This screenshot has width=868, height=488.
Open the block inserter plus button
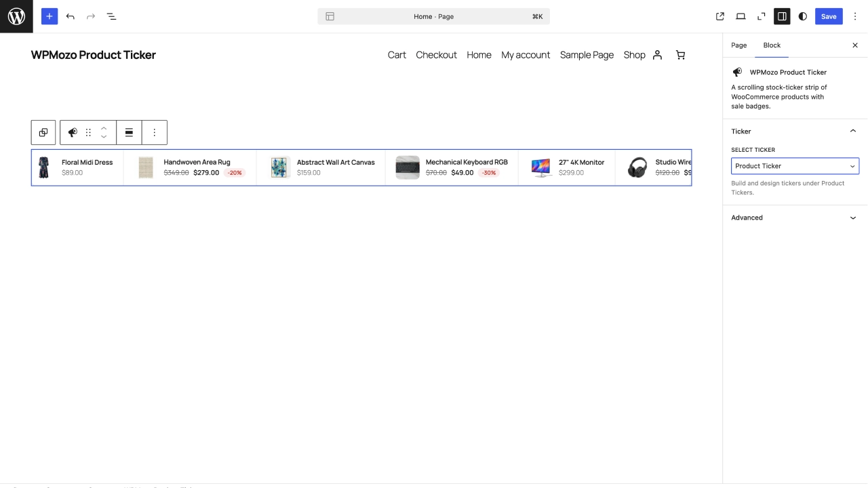pyautogui.click(x=50, y=16)
